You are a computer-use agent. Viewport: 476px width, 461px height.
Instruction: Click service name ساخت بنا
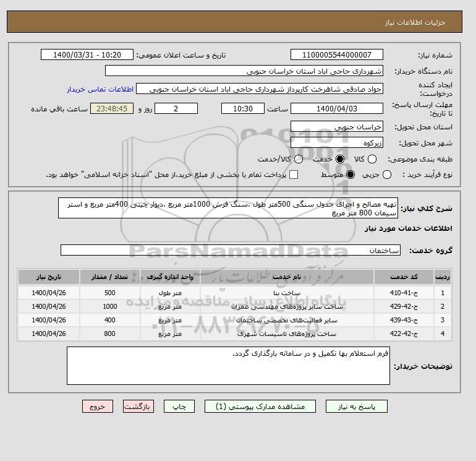click(x=287, y=293)
